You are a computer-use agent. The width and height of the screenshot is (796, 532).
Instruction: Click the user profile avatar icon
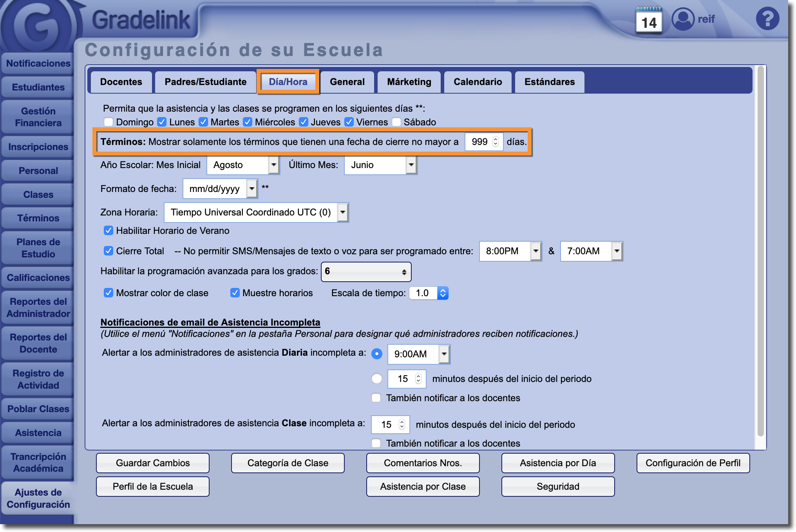point(683,19)
